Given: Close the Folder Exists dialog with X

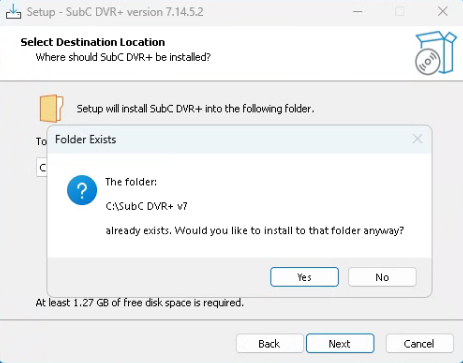Looking at the screenshot, I should coord(417,139).
